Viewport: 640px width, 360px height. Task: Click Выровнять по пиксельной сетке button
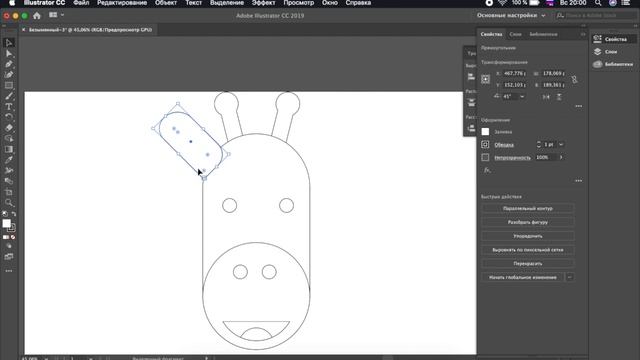coord(528,250)
